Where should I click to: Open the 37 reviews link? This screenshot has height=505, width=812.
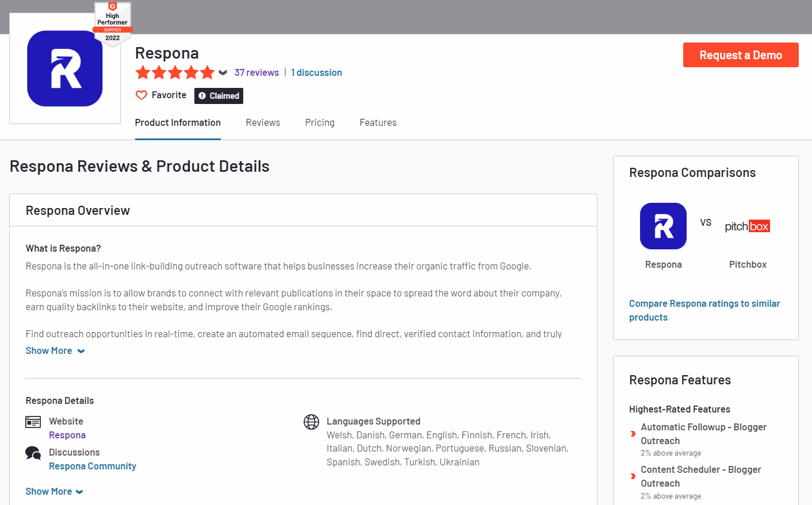256,72
